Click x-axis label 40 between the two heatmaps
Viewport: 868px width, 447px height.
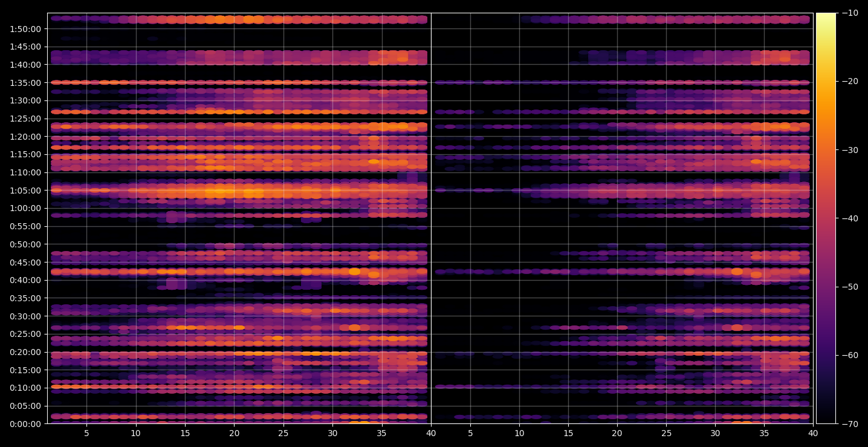coord(430,434)
